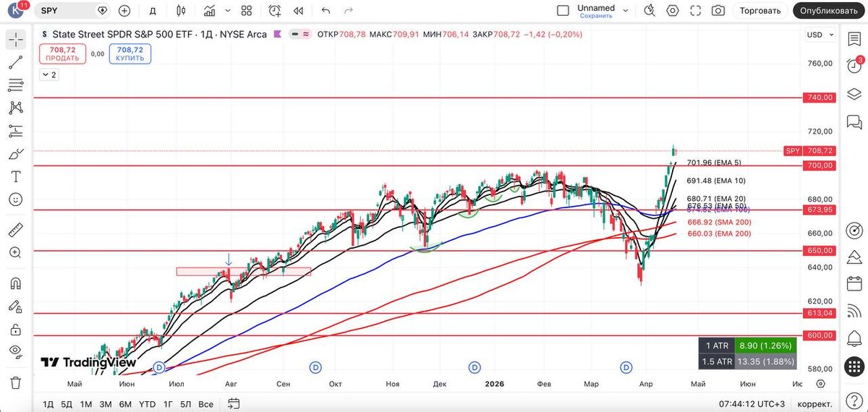Toggle the market status indicator pill

coord(300,34)
